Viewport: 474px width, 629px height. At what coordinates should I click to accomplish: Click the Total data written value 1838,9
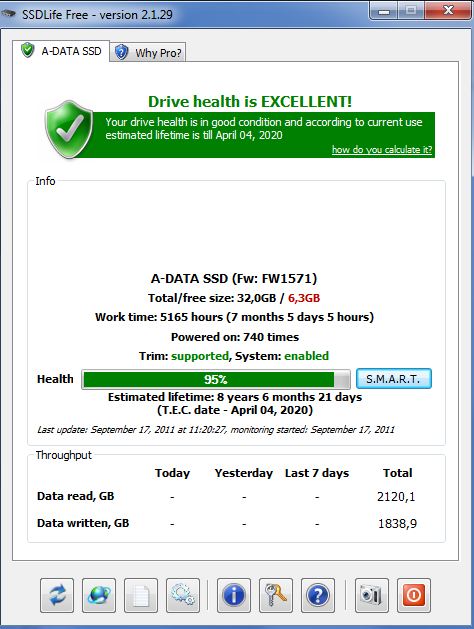(x=397, y=523)
